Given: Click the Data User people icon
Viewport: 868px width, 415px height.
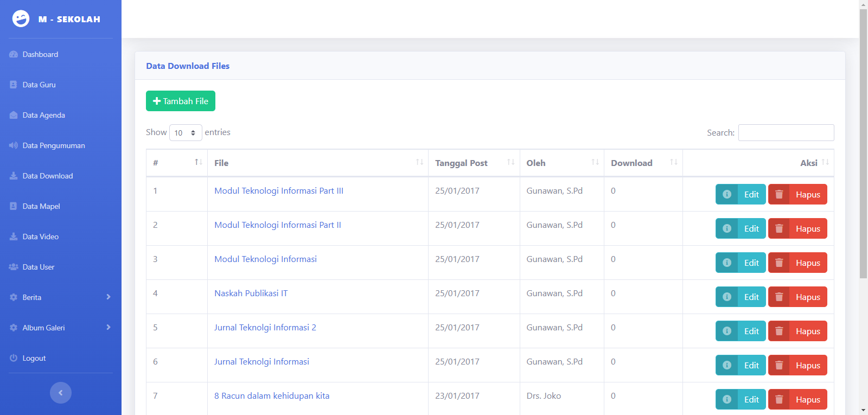Looking at the screenshot, I should [x=14, y=267].
